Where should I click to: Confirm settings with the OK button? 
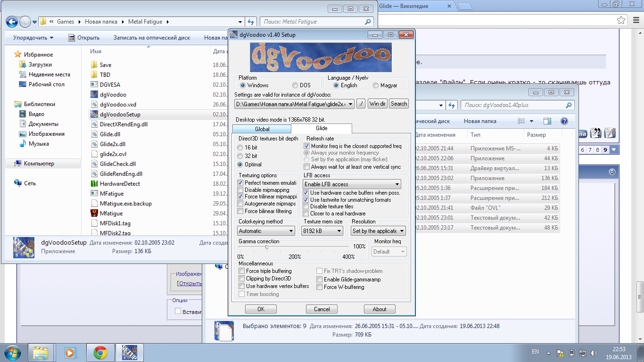[x=261, y=309]
